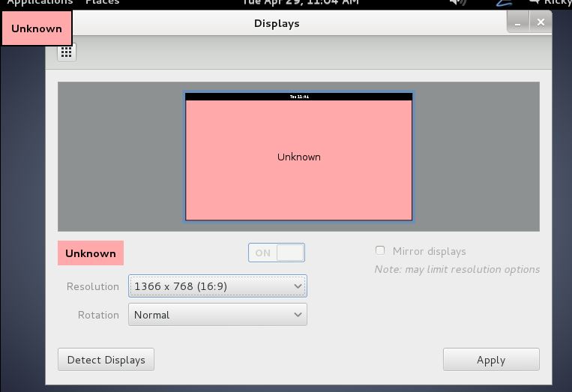The image size is (572, 392).
Task: Click the volume icon in top panel
Action: (458, 2)
